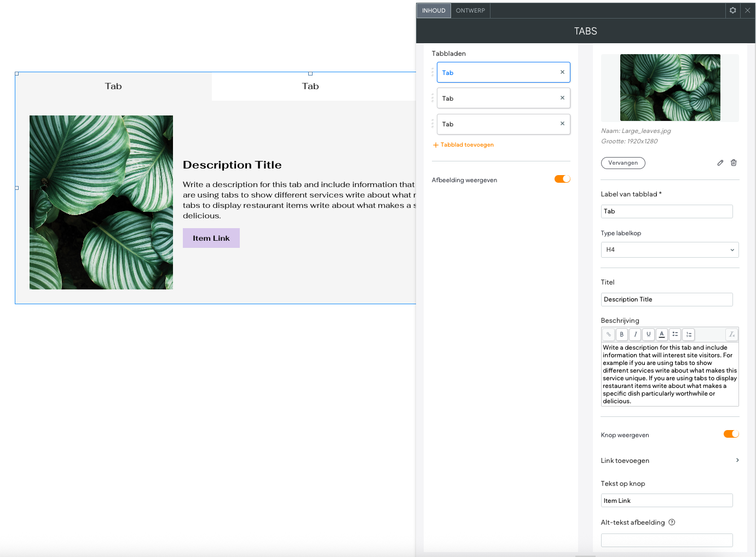This screenshot has width=756, height=557.
Task: Insert a numbered list in description
Action: pyautogui.click(x=689, y=334)
